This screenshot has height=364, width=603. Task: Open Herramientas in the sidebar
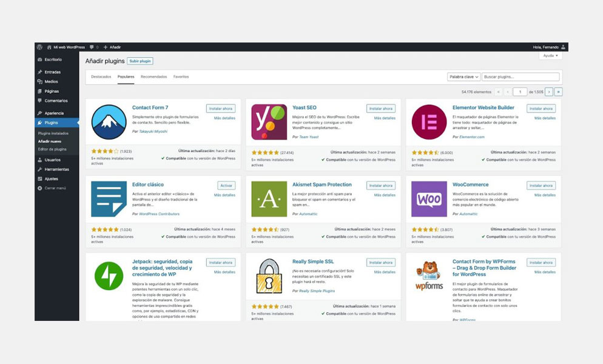tap(56, 169)
